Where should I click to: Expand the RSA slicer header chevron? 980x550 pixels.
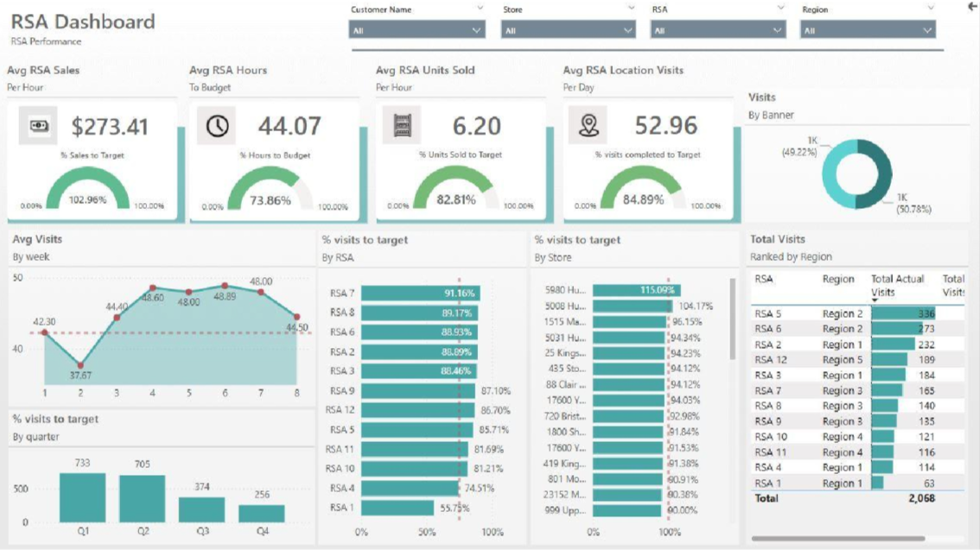point(780,8)
